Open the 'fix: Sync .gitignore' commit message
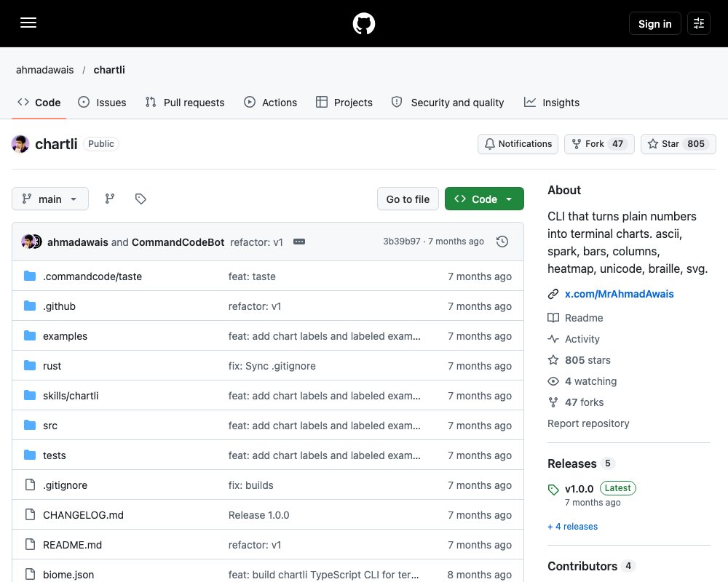728x582 pixels. click(x=272, y=366)
